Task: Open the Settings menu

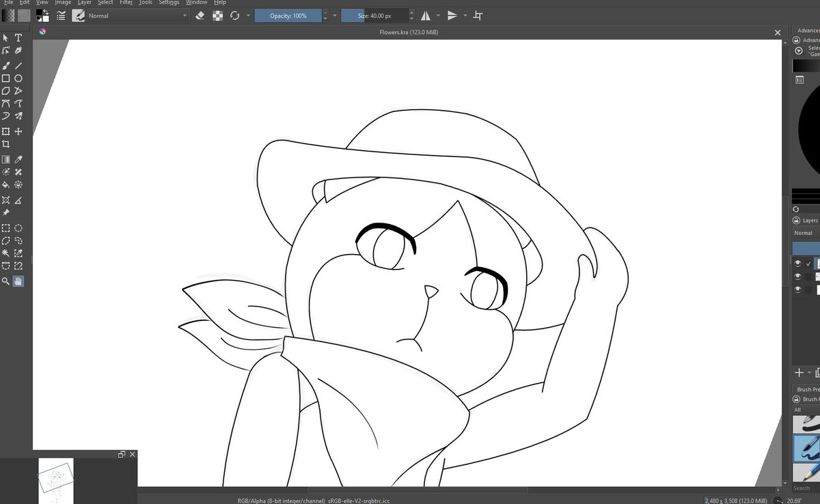Action: click(168, 3)
